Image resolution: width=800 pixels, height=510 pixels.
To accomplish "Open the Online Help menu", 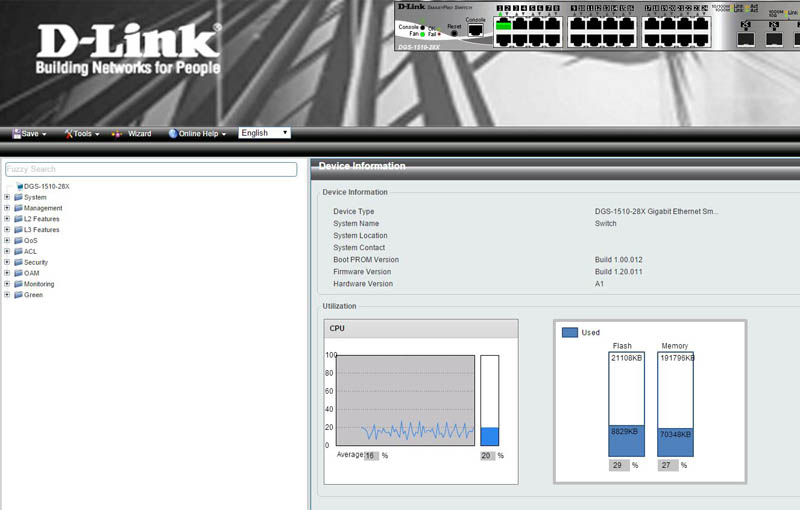I will [x=197, y=134].
